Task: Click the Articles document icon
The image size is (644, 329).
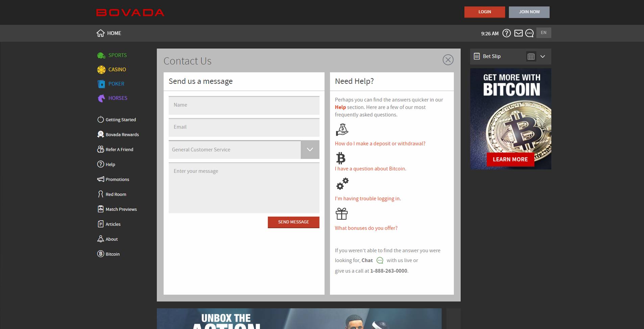Action: 100,224
